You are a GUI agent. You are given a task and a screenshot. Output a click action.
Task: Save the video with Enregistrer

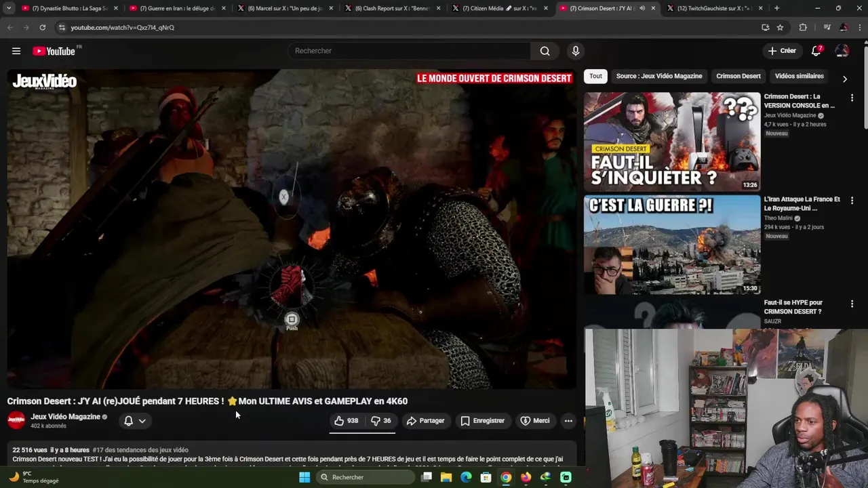[482, 421]
